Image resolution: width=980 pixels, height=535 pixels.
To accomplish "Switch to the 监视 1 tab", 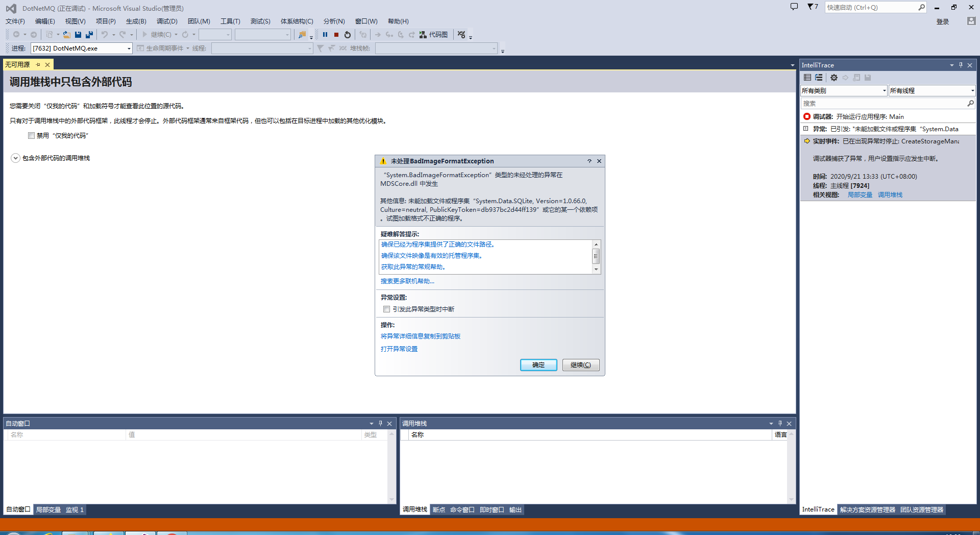I will point(75,509).
